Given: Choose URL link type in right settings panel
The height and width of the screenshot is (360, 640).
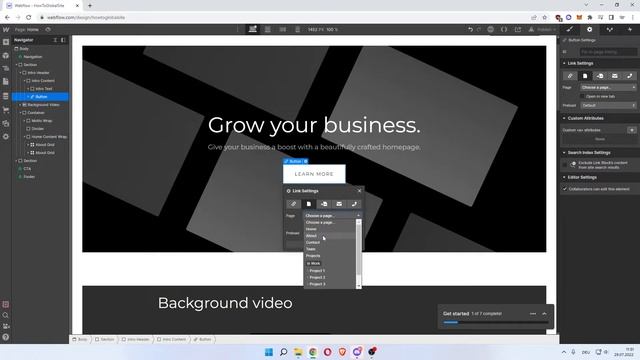Looking at the screenshot, I should tap(570, 76).
